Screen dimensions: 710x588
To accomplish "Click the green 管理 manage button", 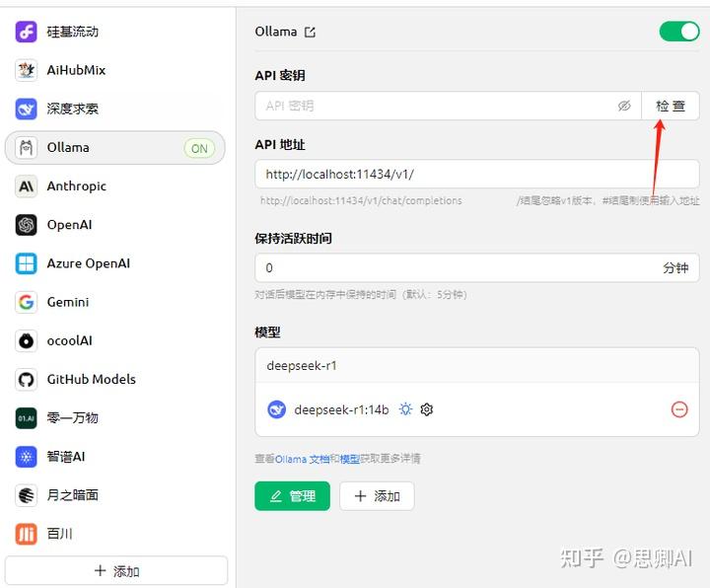I will click(293, 496).
